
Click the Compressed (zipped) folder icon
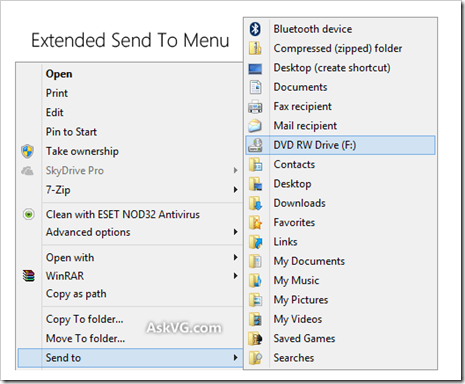255,49
